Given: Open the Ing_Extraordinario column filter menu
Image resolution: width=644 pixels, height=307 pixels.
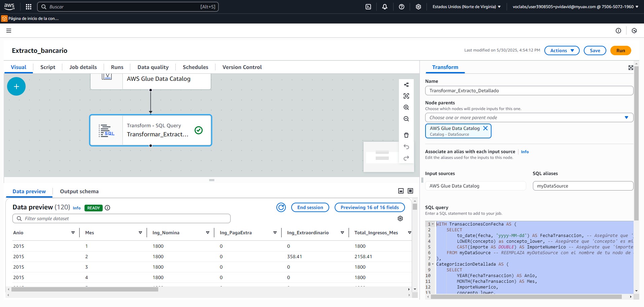Looking at the screenshot, I should click(x=342, y=233).
